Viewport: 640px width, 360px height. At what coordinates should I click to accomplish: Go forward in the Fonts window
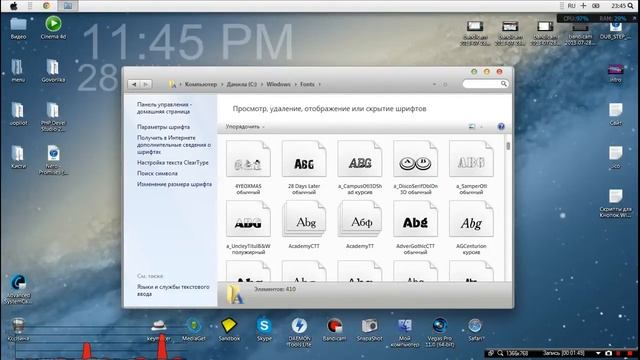pyautogui.click(x=145, y=84)
